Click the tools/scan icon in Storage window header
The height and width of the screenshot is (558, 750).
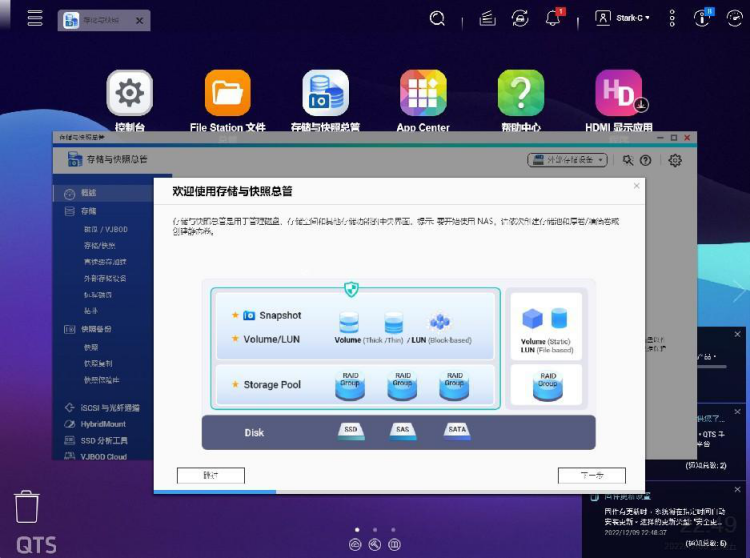click(628, 160)
